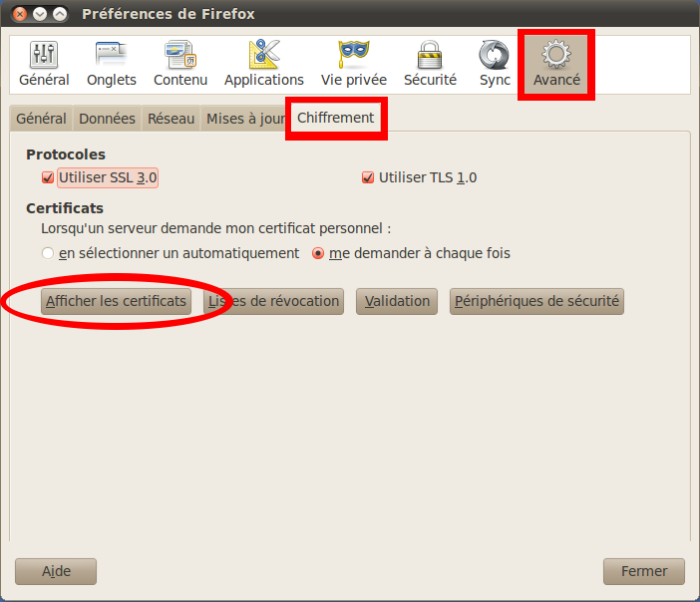Open Périphériques de sécurité

pyautogui.click(x=536, y=301)
